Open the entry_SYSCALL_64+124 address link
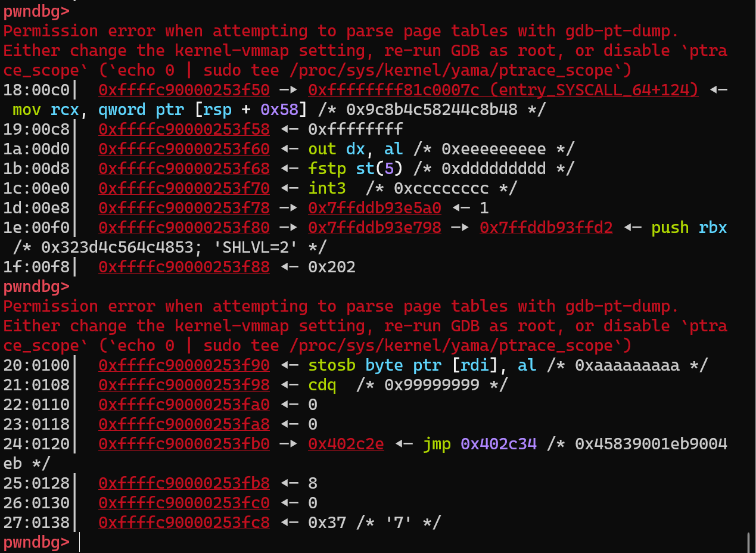The image size is (756, 553). coord(503,90)
